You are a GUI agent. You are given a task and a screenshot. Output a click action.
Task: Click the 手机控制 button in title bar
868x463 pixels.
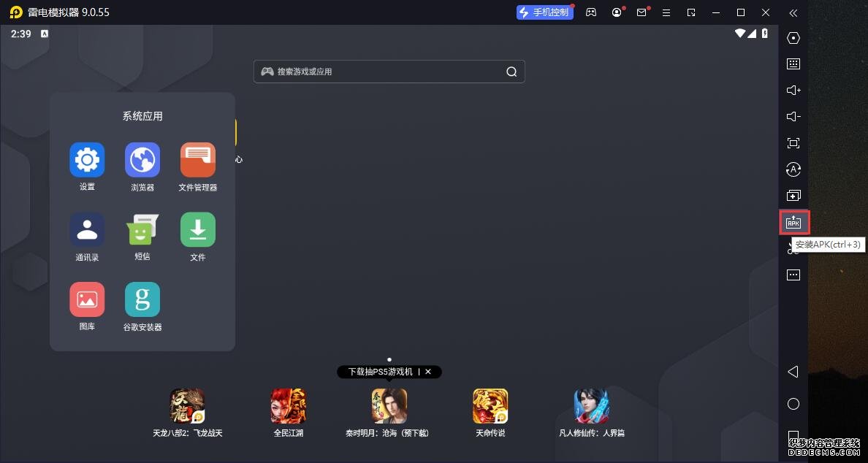pyautogui.click(x=543, y=12)
